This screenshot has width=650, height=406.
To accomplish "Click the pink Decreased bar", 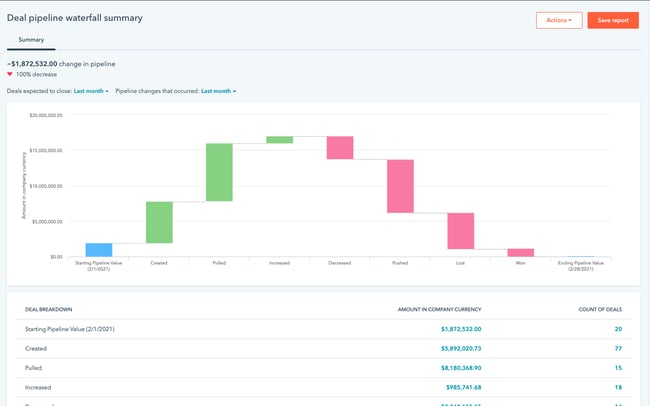I will (x=340, y=148).
